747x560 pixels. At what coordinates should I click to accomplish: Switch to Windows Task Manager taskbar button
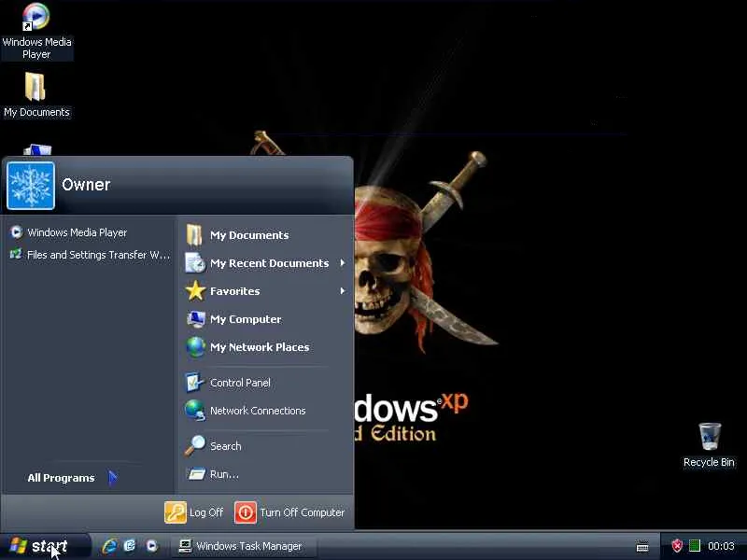[244, 546]
